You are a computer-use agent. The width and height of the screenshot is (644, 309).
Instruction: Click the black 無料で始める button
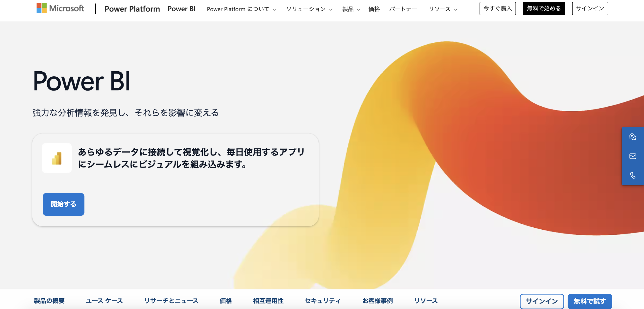544,9
